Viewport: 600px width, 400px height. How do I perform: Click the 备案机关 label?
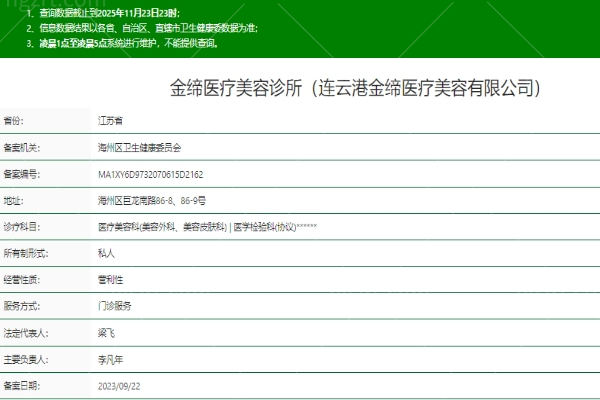pos(21,148)
